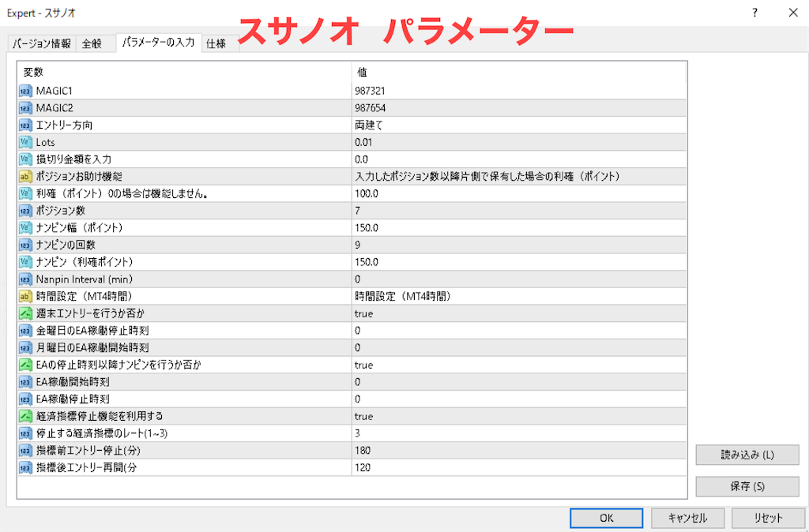The image size is (809, 532).
Task: Click the string icon beside 時間設定（MT4時間） variable
Action: [25, 296]
